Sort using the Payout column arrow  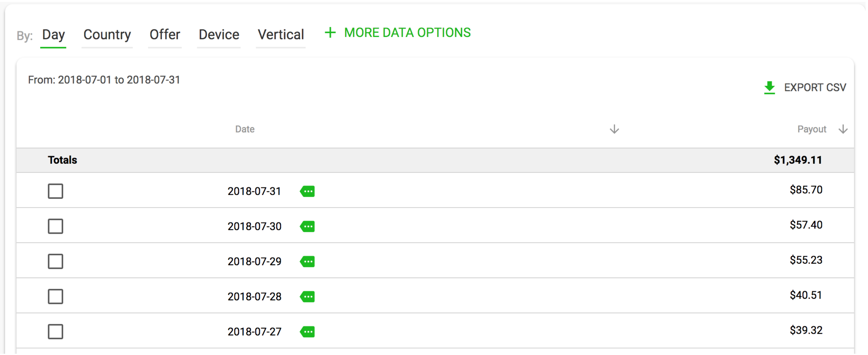843,129
